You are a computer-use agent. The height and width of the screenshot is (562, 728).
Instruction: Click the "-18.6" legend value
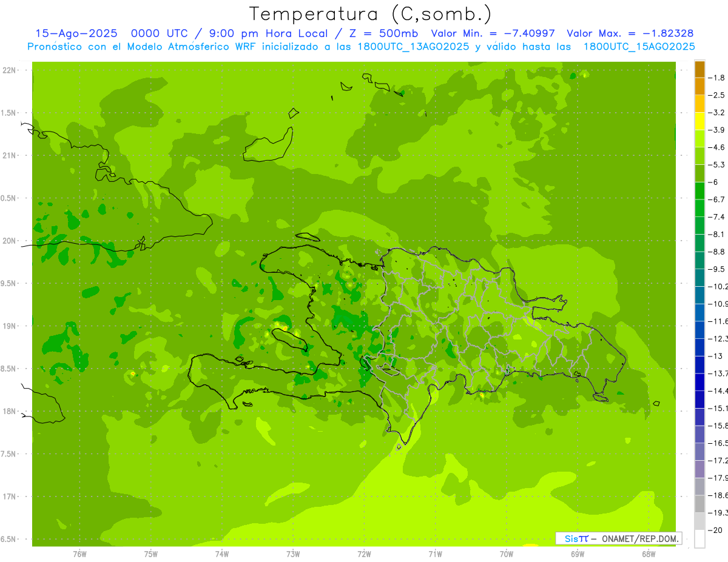point(718,495)
